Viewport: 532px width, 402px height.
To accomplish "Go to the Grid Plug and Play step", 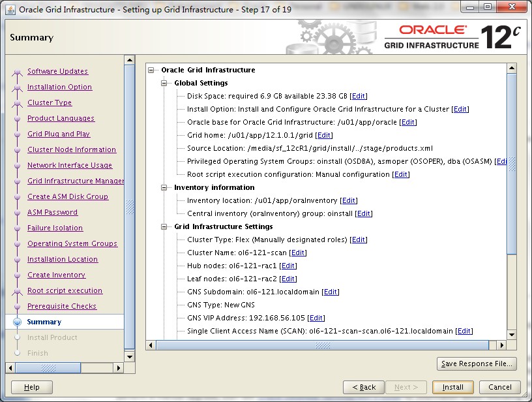I will click(59, 134).
